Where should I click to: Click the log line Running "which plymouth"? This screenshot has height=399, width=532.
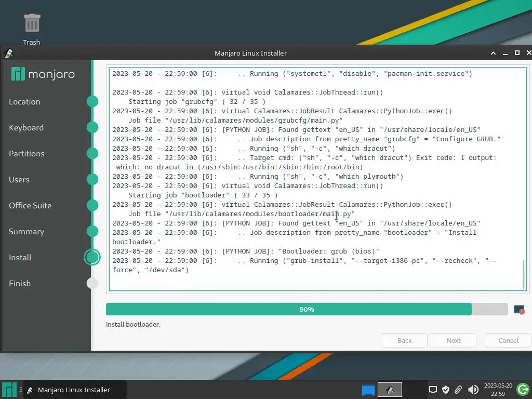[x=258, y=177]
